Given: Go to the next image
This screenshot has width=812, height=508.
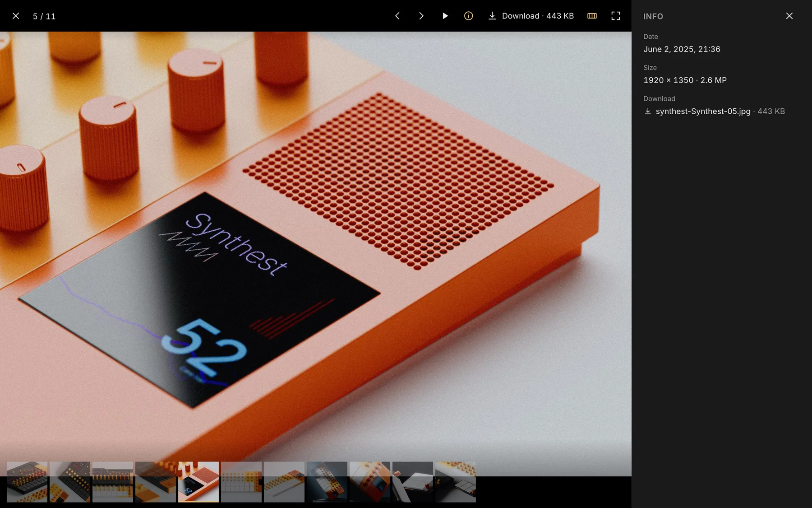Looking at the screenshot, I should (421, 16).
